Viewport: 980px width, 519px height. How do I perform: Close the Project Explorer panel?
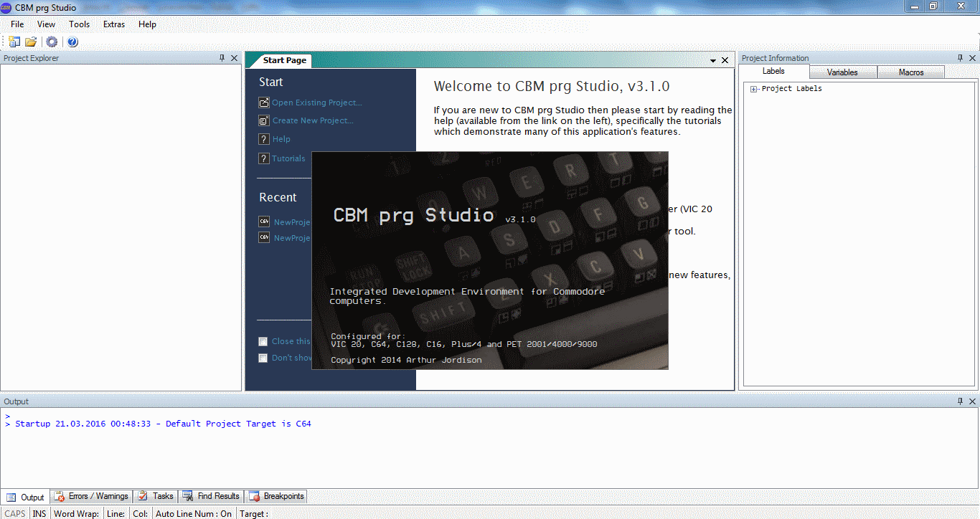[x=234, y=58]
